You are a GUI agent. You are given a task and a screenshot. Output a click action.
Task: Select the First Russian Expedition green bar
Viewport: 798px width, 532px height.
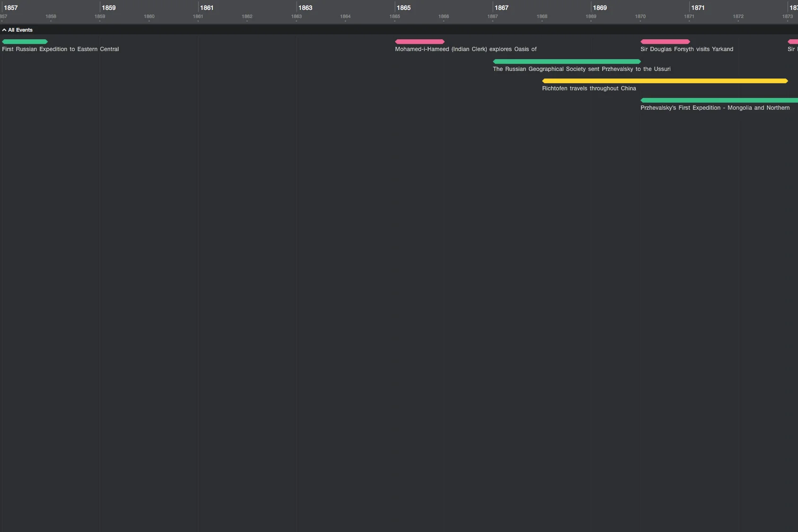click(25, 42)
